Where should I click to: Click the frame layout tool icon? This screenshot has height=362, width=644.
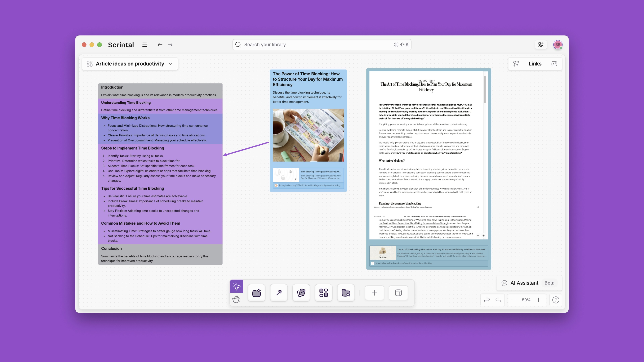(x=398, y=293)
